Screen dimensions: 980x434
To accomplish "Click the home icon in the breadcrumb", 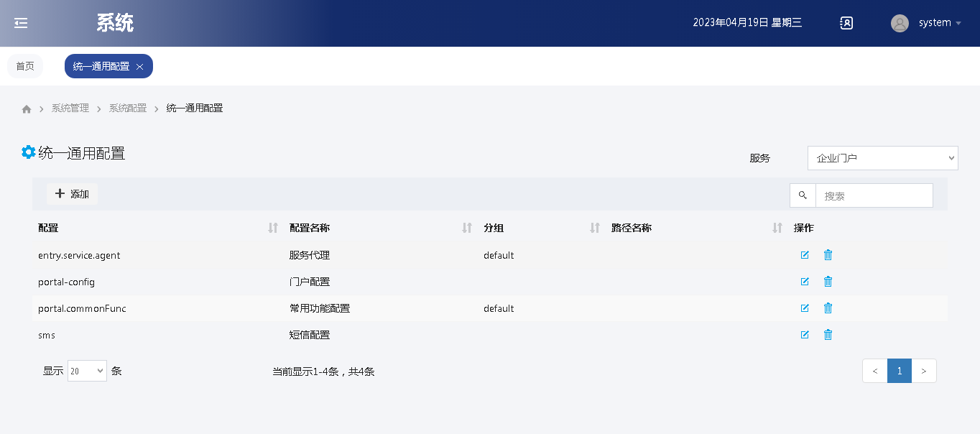I will (x=27, y=108).
